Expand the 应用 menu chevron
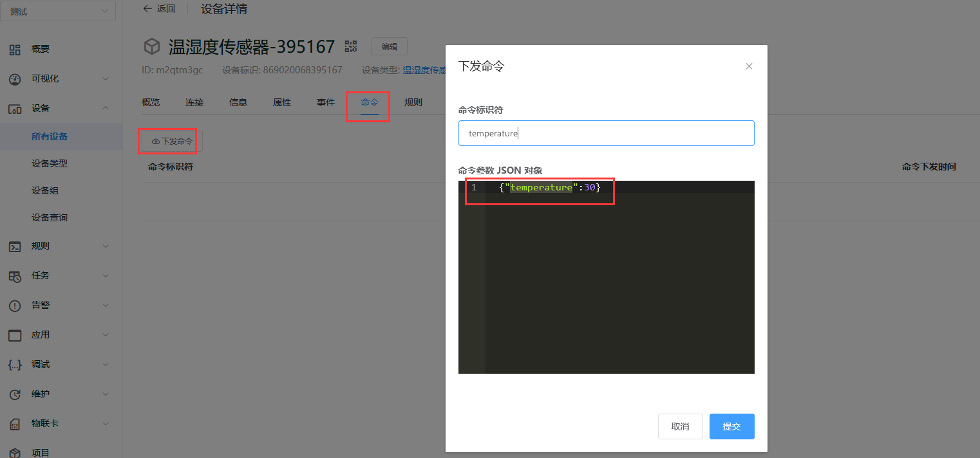The image size is (980, 458). 106,335
